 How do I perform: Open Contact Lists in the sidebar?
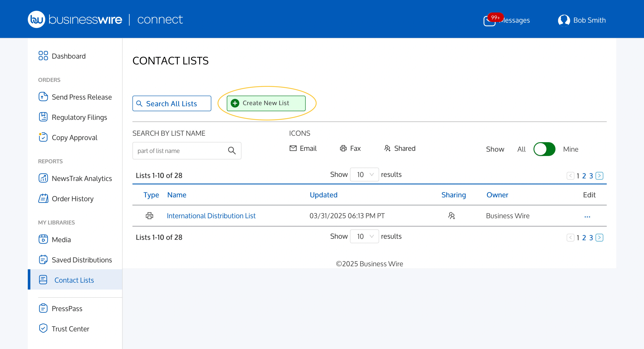[75, 280]
